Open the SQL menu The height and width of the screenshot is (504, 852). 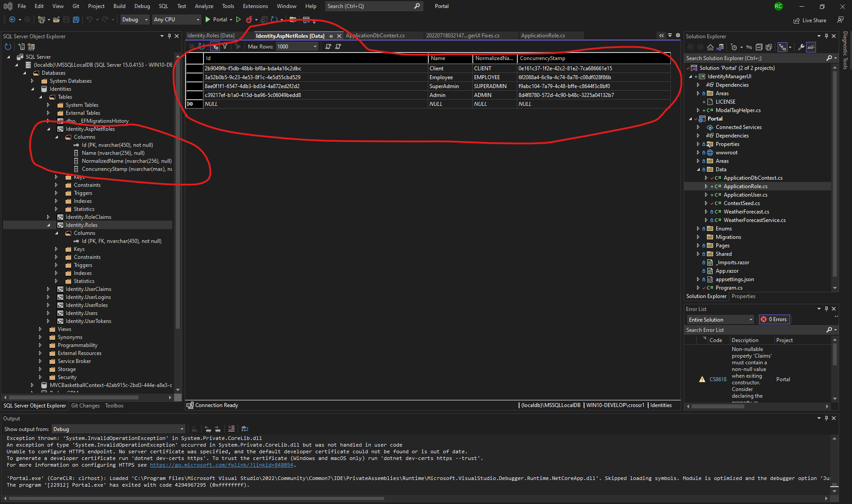point(163,6)
